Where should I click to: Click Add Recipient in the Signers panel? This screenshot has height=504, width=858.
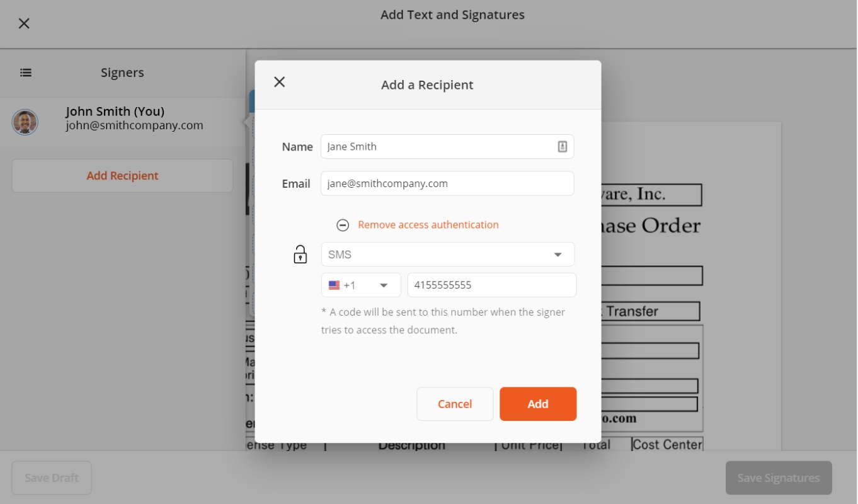(x=122, y=176)
